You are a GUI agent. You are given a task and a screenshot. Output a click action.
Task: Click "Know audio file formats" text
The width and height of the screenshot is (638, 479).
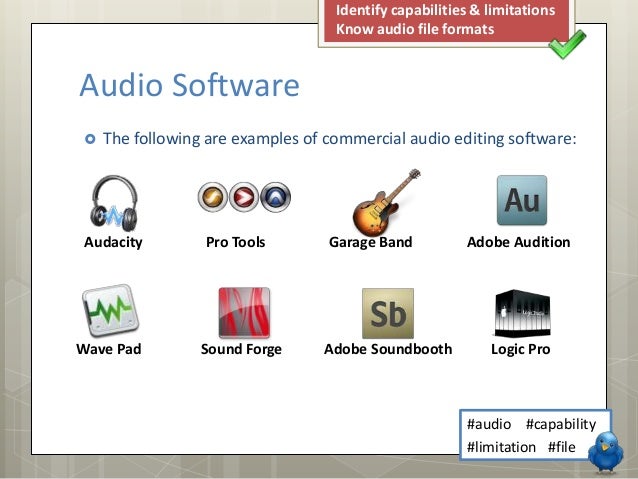(415, 29)
